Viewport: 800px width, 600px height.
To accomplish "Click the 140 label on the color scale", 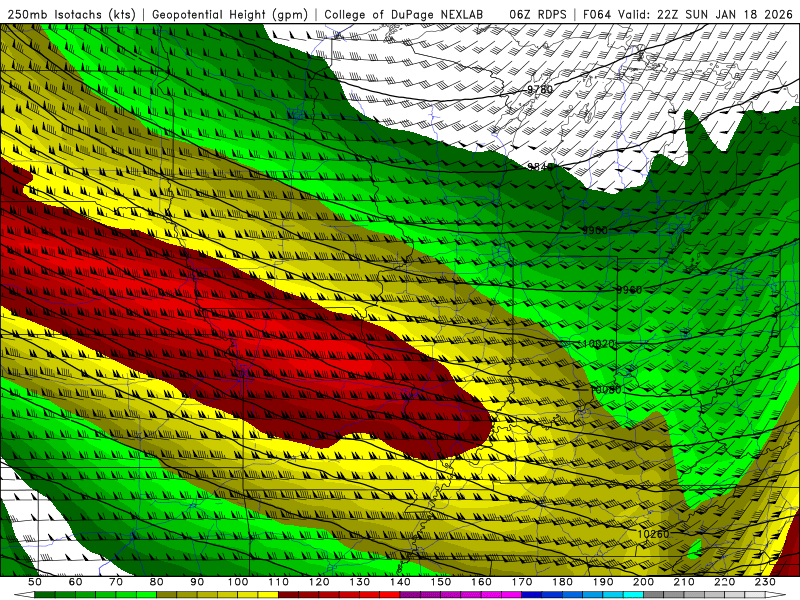I will 400,582.
